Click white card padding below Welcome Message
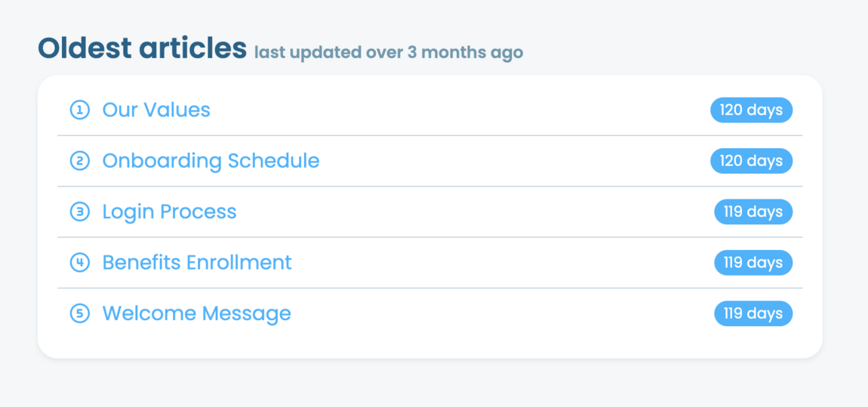 click(429, 344)
